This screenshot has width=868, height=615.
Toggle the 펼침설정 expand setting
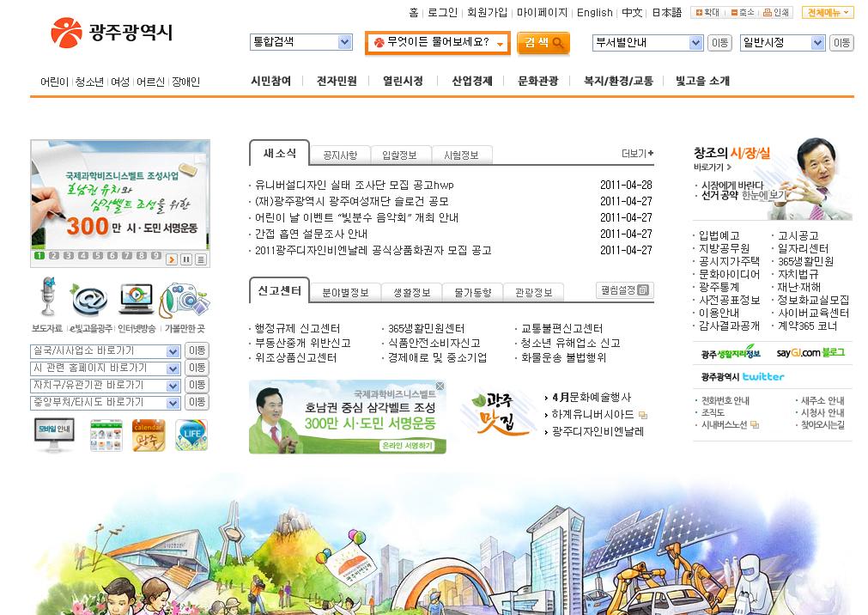(x=624, y=290)
